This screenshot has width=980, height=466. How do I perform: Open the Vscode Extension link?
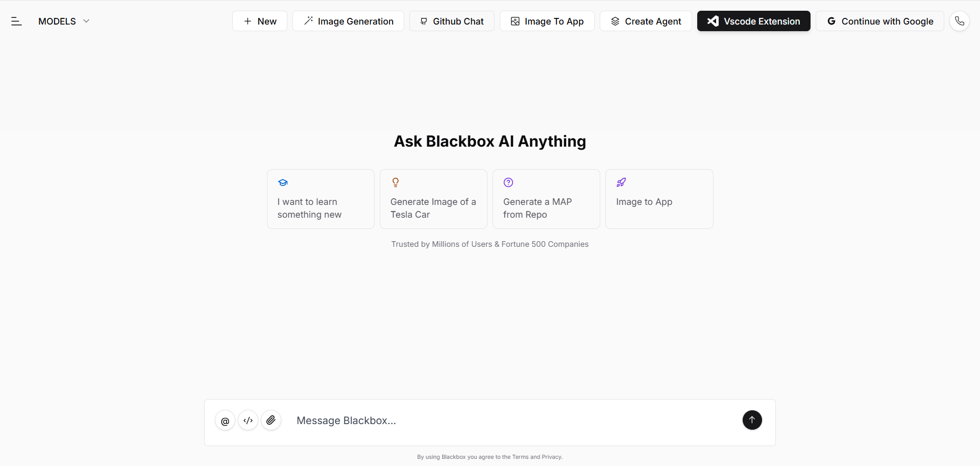click(x=753, y=21)
